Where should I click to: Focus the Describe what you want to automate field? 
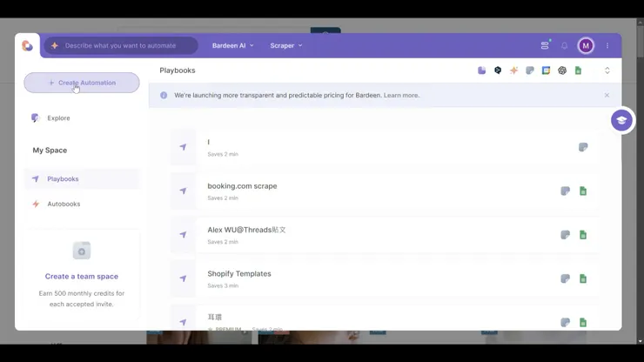point(121,45)
